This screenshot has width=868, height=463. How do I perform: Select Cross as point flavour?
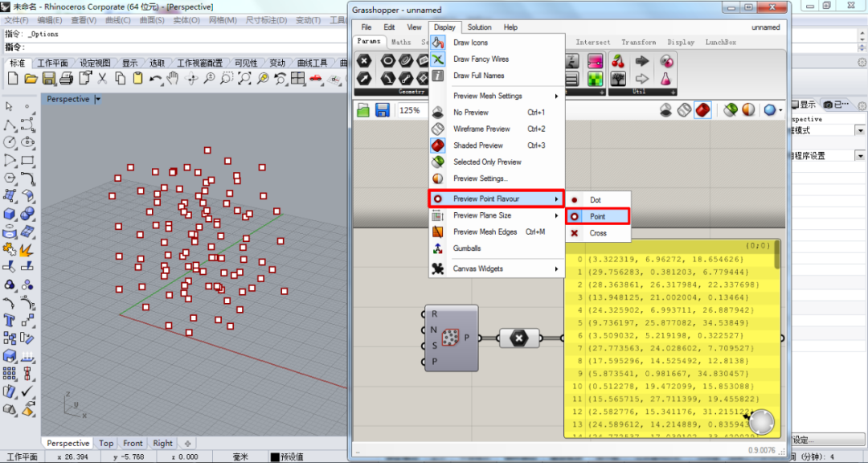598,233
